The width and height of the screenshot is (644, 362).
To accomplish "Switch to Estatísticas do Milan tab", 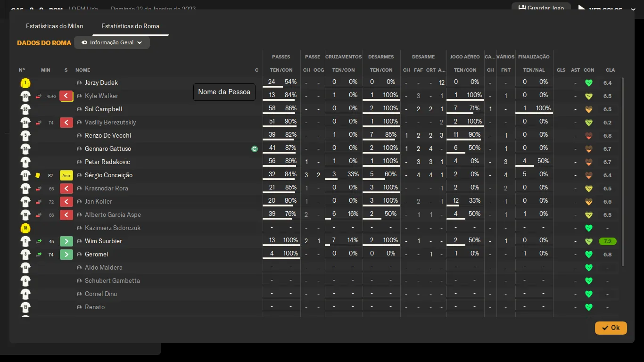I will point(55,26).
